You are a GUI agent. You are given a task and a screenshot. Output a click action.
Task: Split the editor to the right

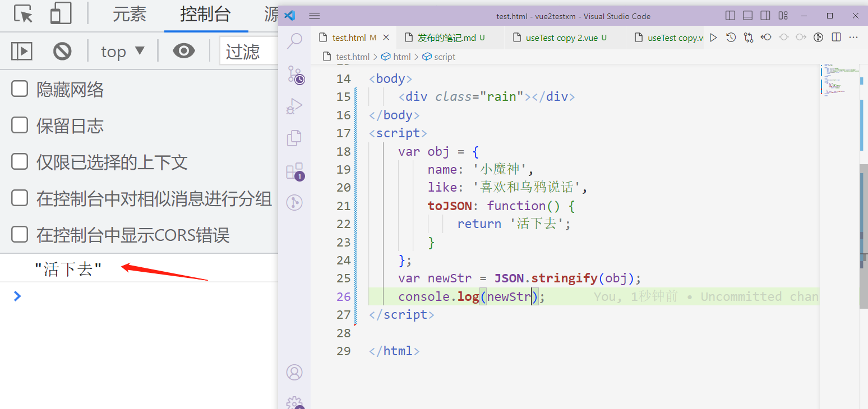836,38
